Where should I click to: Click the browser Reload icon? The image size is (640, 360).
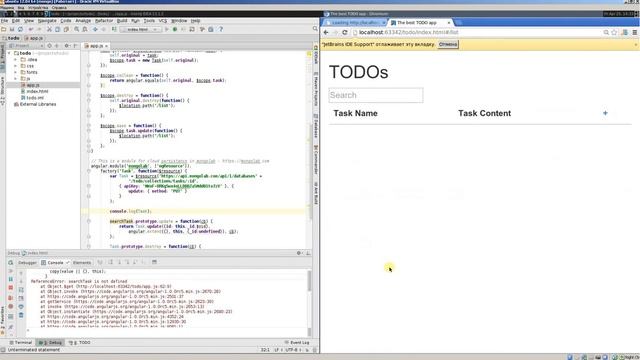click(345, 32)
